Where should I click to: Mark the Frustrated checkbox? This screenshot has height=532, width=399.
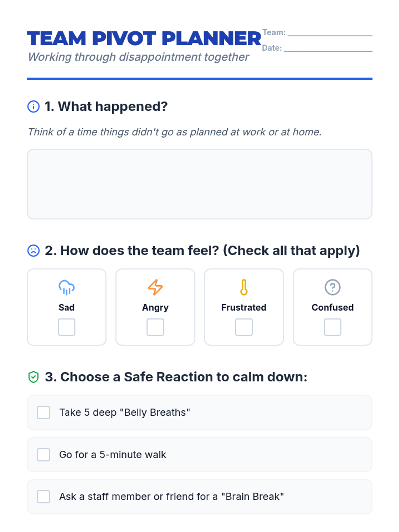pyautogui.click(x=244, y=327)
